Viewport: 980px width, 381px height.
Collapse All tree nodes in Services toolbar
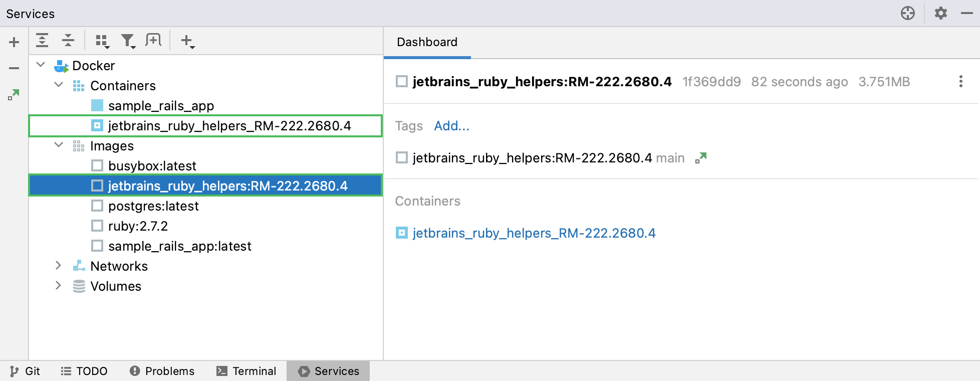coord(68,41)
